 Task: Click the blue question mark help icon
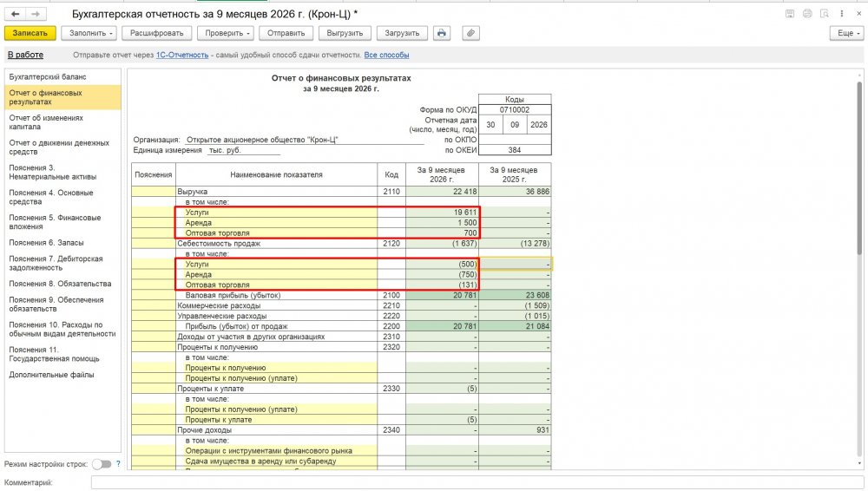[x=118, y=464]
